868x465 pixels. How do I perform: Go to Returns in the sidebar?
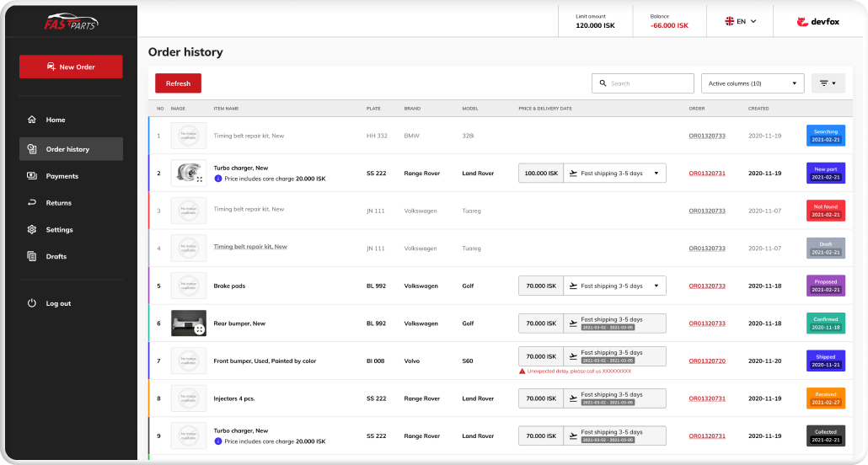click(58, 203)
